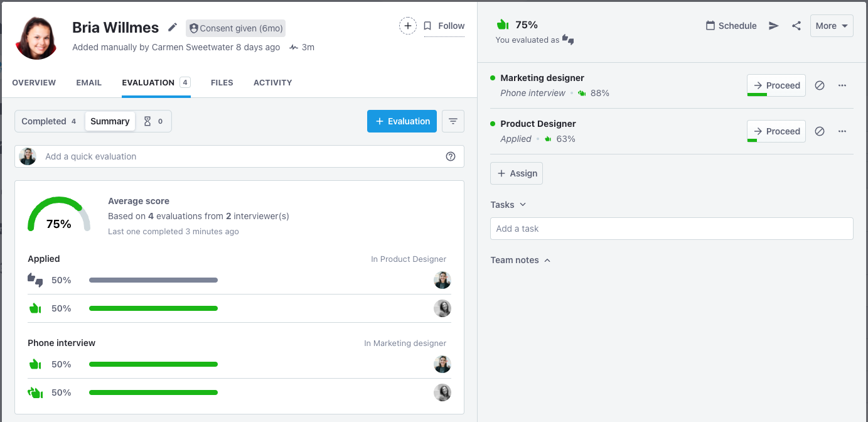Click disqualify icon for Marketing designer
868x422 pixels.
(820, 85)
